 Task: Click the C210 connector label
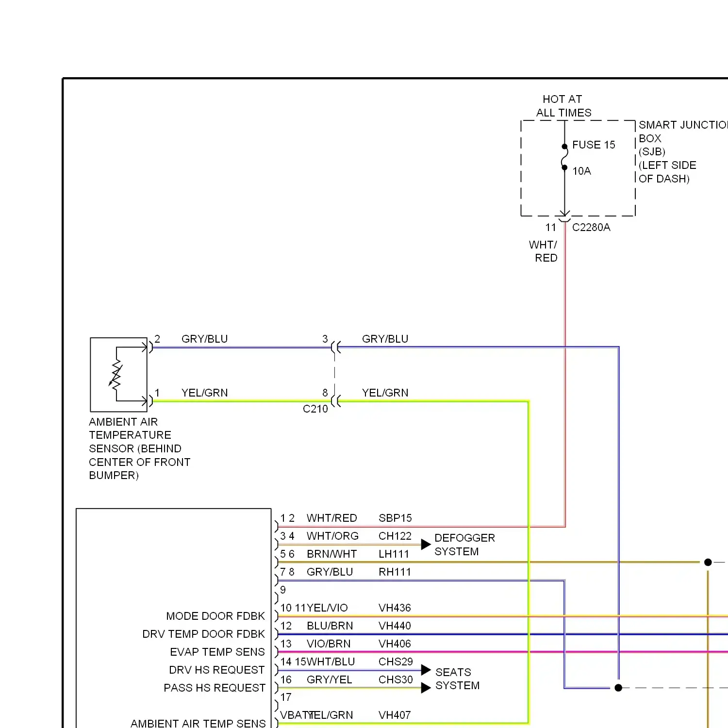[x=315, y=409]
